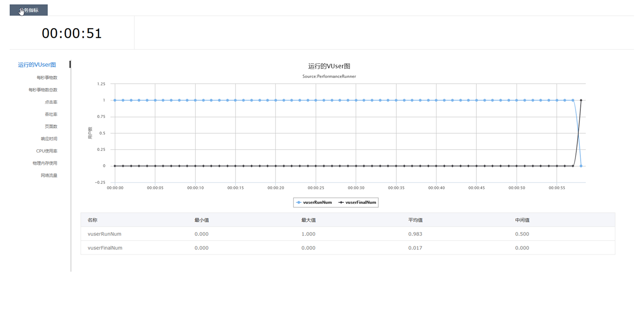This screenshot has width=644, height=309.
Task: Toggle vuserFinalNum series in the legend
Action: click(x=357, y=202)
